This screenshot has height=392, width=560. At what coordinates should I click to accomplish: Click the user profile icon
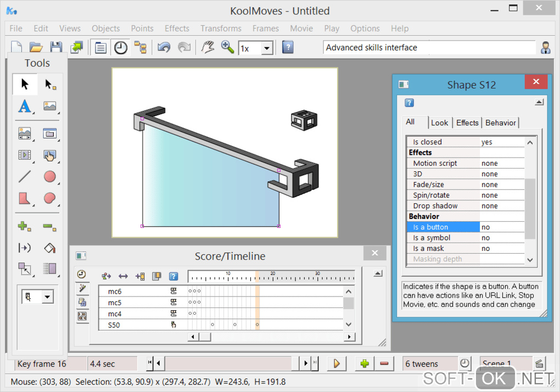pos(545,47)
